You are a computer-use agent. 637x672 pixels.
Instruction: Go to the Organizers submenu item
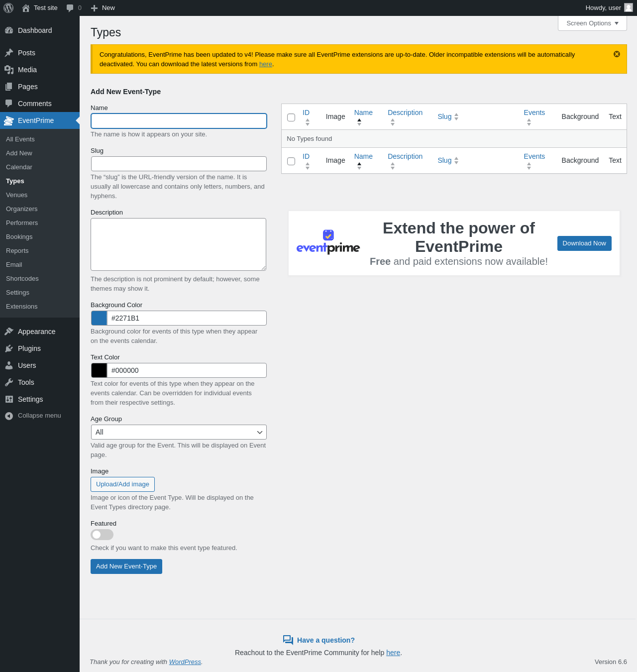(22, 209)
